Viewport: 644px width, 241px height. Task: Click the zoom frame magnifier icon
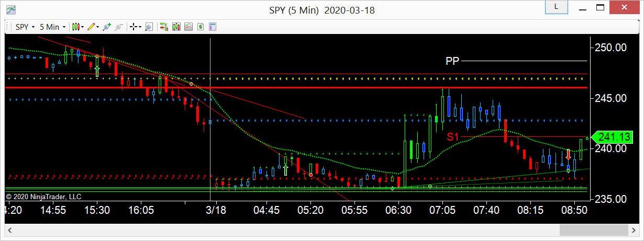[x=149, y=27]
